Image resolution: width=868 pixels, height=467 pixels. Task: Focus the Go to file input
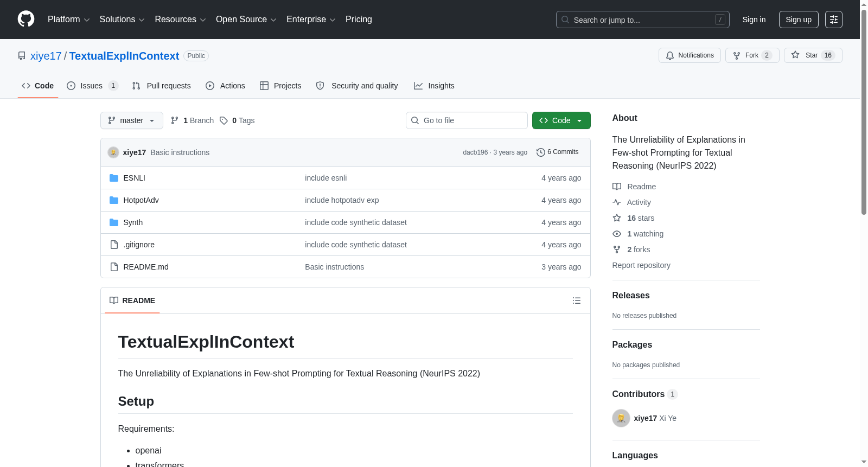coord(467,120)
